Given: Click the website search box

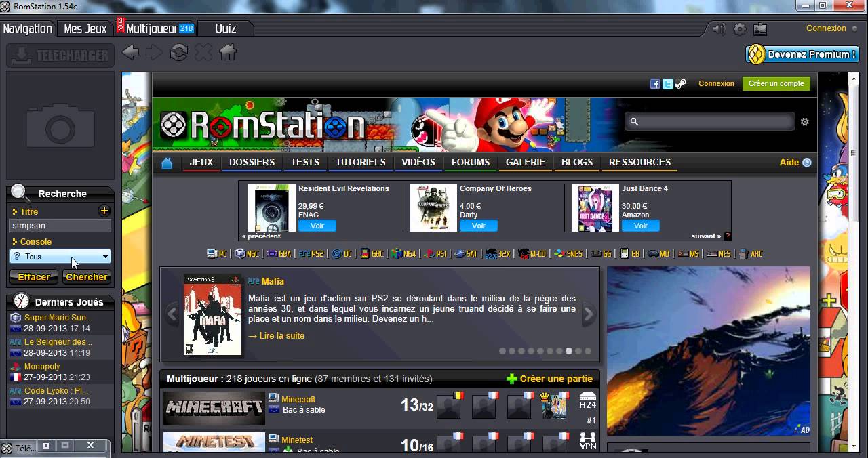Looking at the screenshot, I should click(x=709, y=122).
